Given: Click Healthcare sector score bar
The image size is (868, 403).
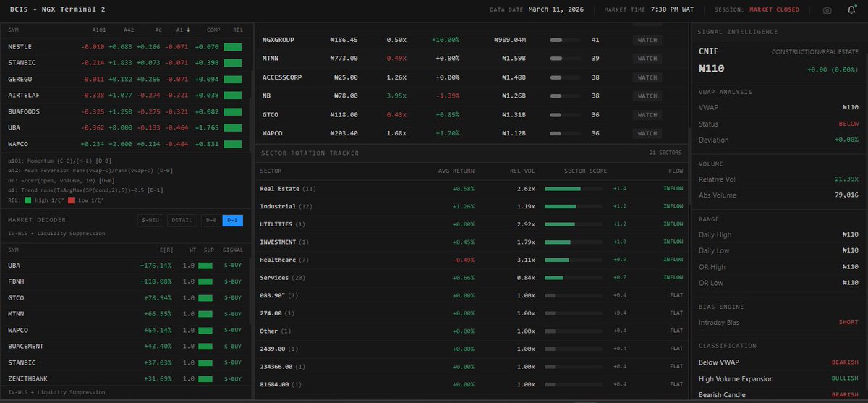Looking at the screenshot, I should pos(575,260).
